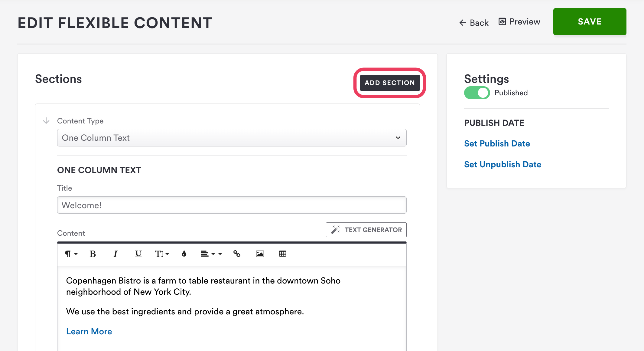Go back using the Back link
This screenshot has height=351, width=644.
click(x=474, y=23)
